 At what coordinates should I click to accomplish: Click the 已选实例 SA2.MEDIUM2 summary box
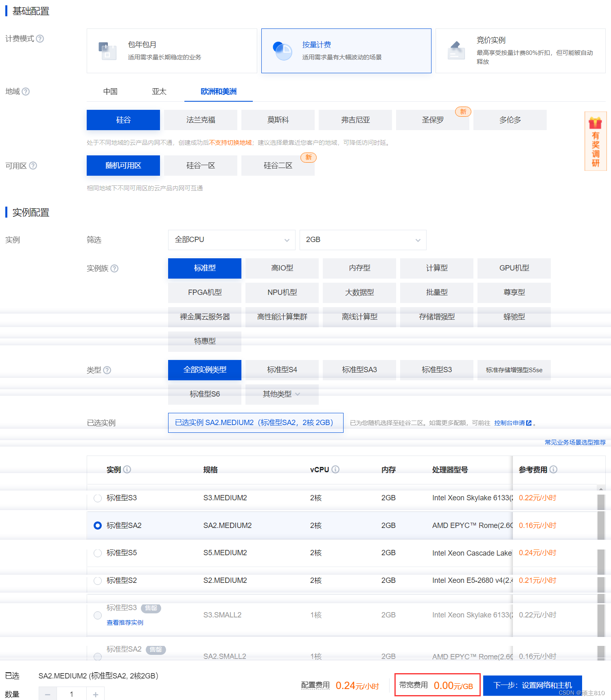tap(256, 423)
